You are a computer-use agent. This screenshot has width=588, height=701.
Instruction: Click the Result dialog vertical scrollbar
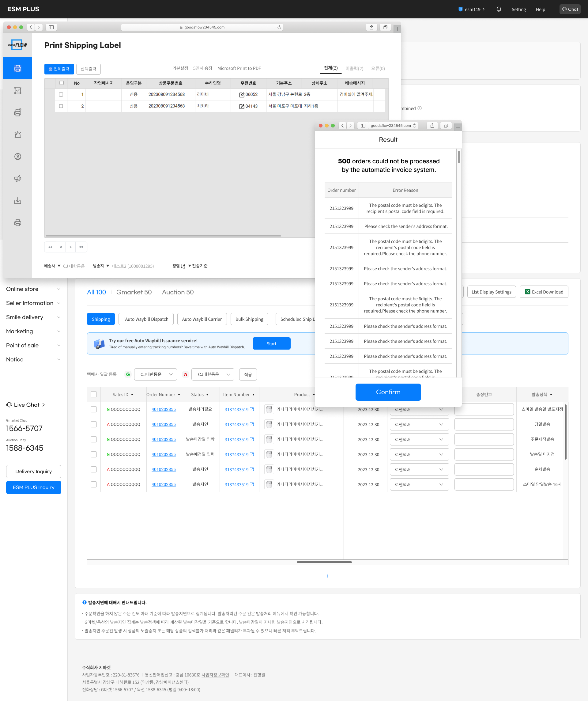[x=459, y=157]
